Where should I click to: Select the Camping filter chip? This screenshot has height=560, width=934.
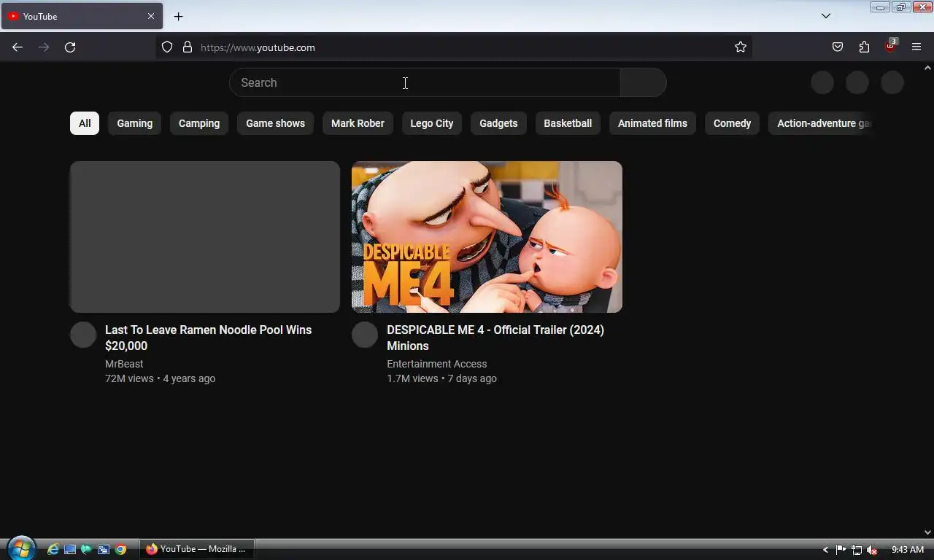click(199, 123)
